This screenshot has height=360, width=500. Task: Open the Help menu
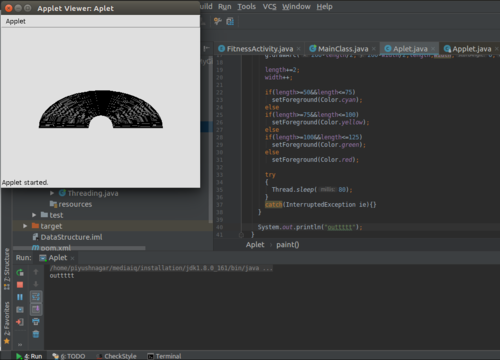coord(324,7)
